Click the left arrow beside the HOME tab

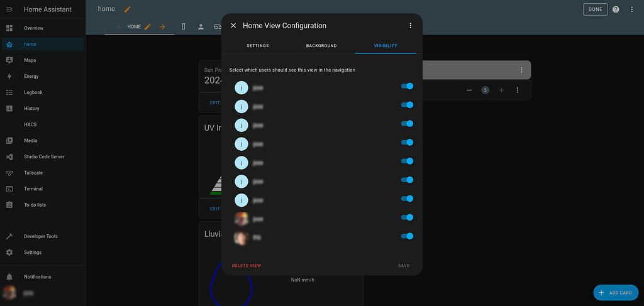click(119, 26)
